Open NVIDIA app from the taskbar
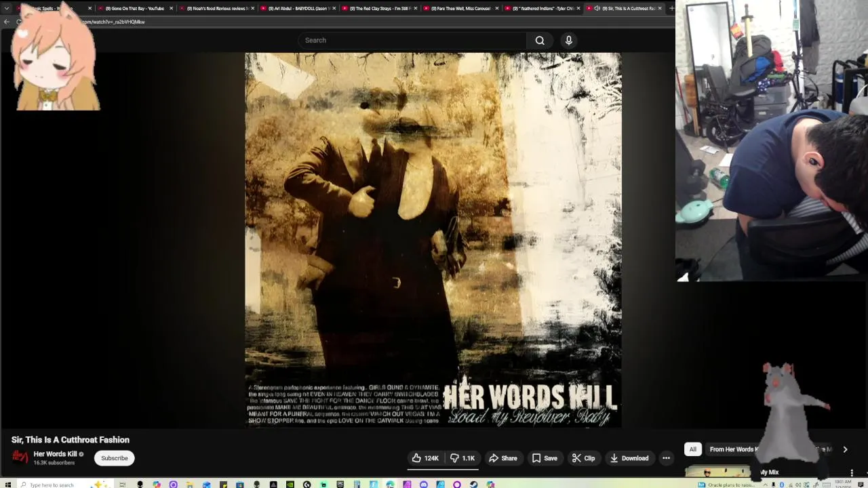 290,484
